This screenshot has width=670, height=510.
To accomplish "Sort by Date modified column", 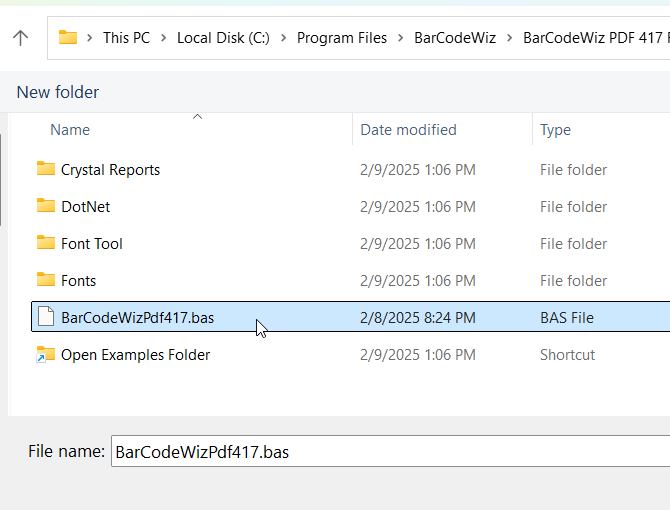I will 408,130.
